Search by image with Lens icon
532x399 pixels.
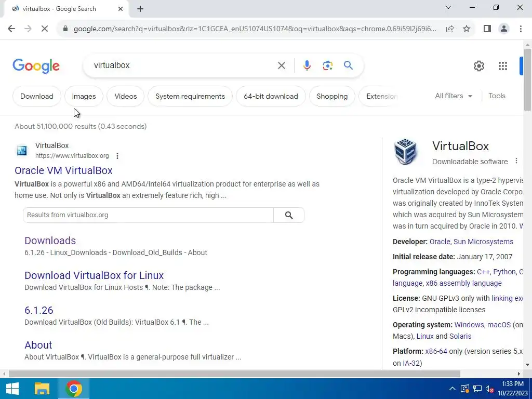(x=327, y=65)
